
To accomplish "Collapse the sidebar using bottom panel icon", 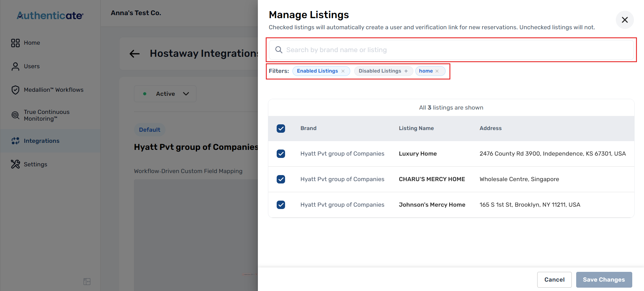I will (x=87, y=282).
